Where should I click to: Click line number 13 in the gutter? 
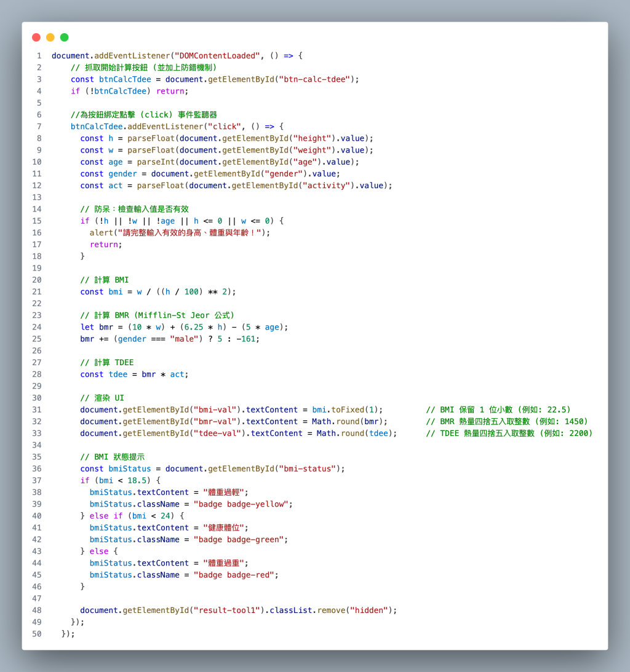[37, 197]
